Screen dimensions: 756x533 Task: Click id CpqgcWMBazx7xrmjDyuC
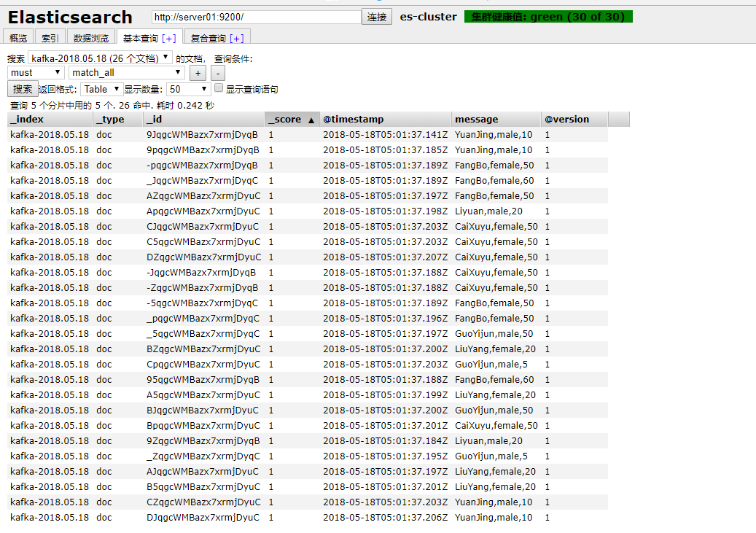203,365
